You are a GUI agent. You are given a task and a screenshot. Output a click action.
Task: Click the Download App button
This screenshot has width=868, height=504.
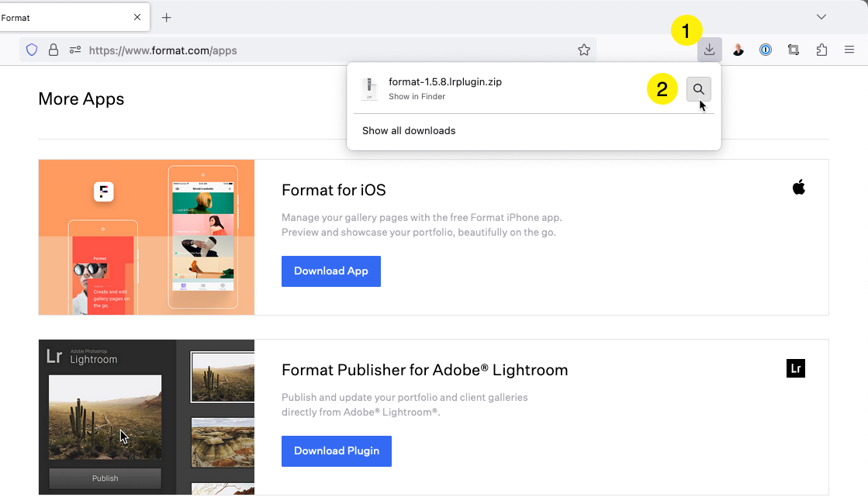coord(331,271)
